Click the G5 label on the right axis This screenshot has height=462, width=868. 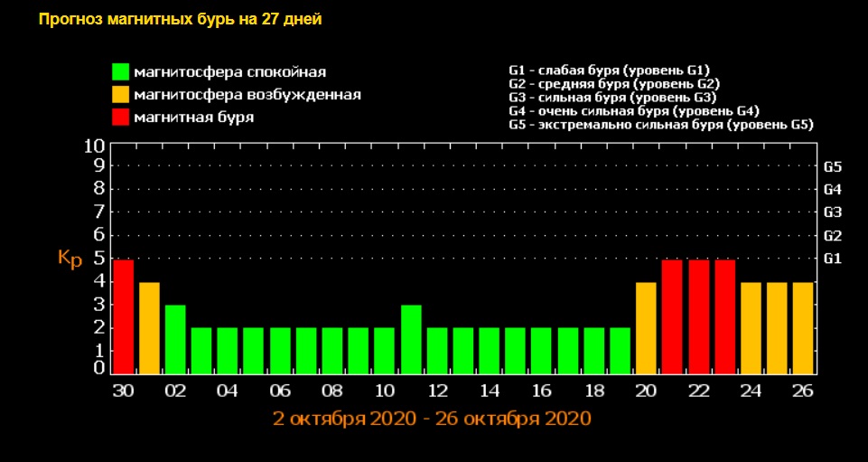click(833, 167)
